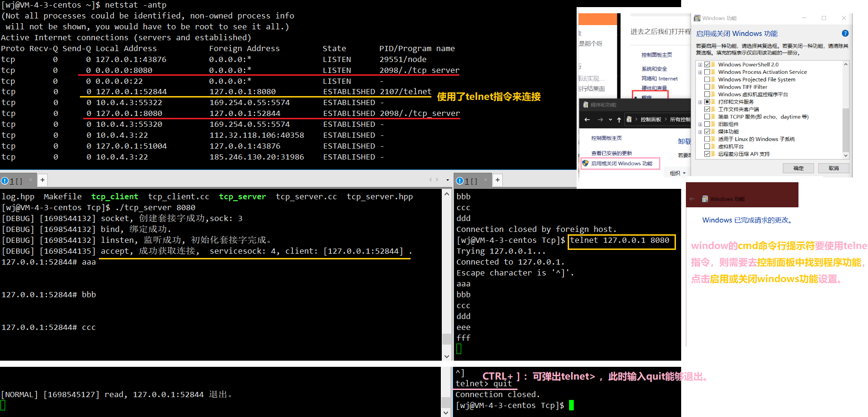This screenshot has width=868, height=417.
Task: Click the up-arrow navigation icon in 程序和功能
Action: tap(619, 119)
